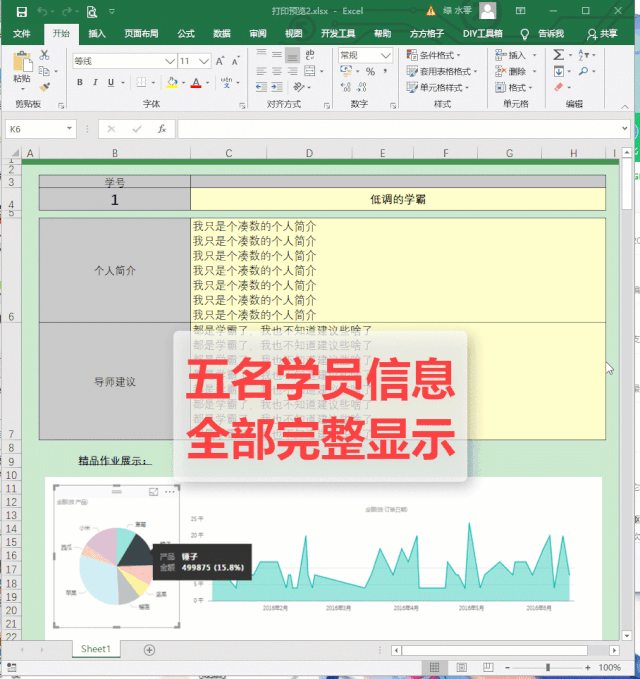640x679 pixels.
Task: Select the format painter brush
Action: tap(44, 87)
